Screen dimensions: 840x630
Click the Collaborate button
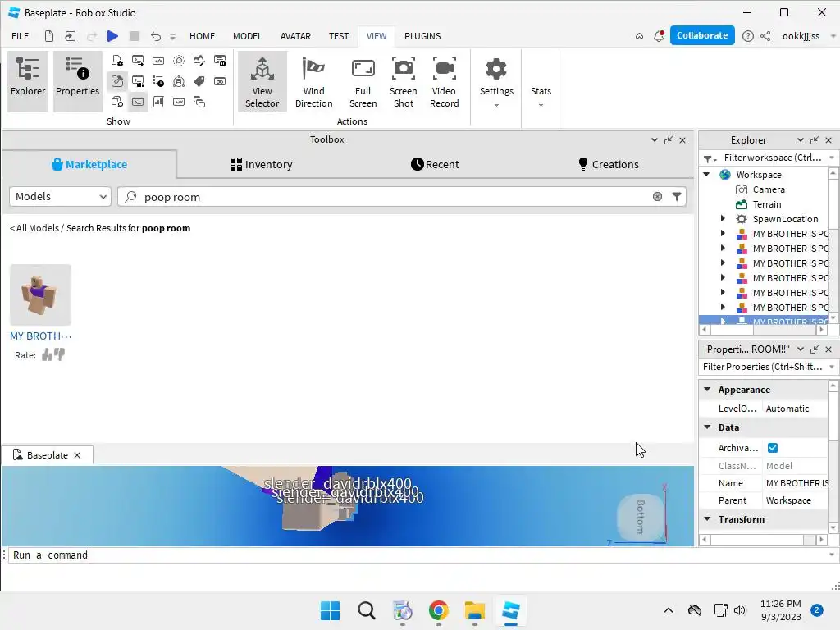(702, 35)
